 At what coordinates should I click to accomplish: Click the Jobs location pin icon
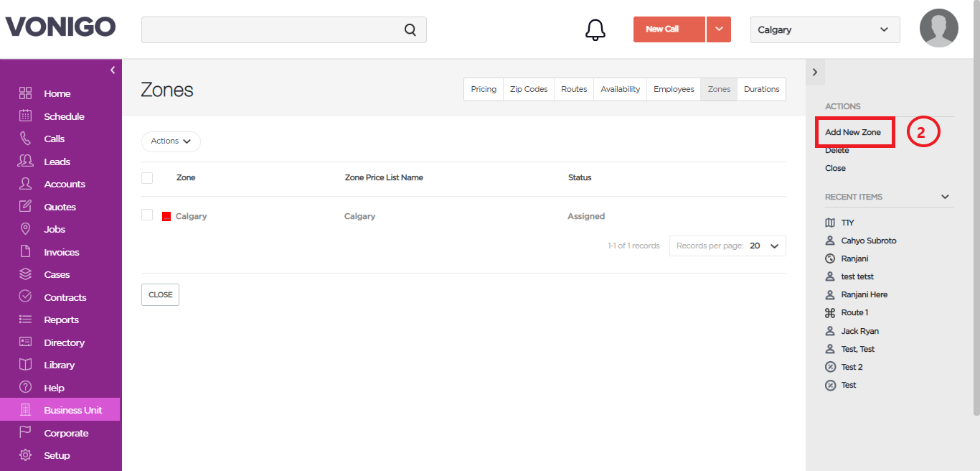point(25,229)
